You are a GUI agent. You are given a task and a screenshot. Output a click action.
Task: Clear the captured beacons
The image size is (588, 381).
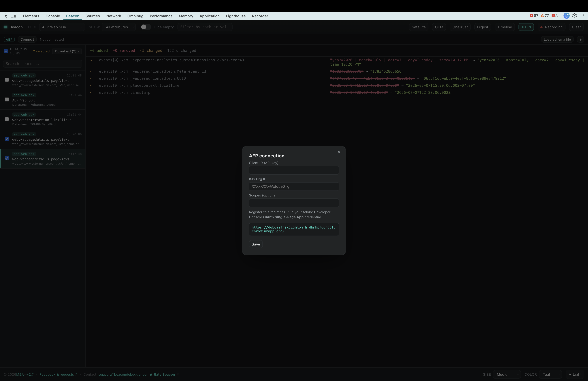coord(576,27)
